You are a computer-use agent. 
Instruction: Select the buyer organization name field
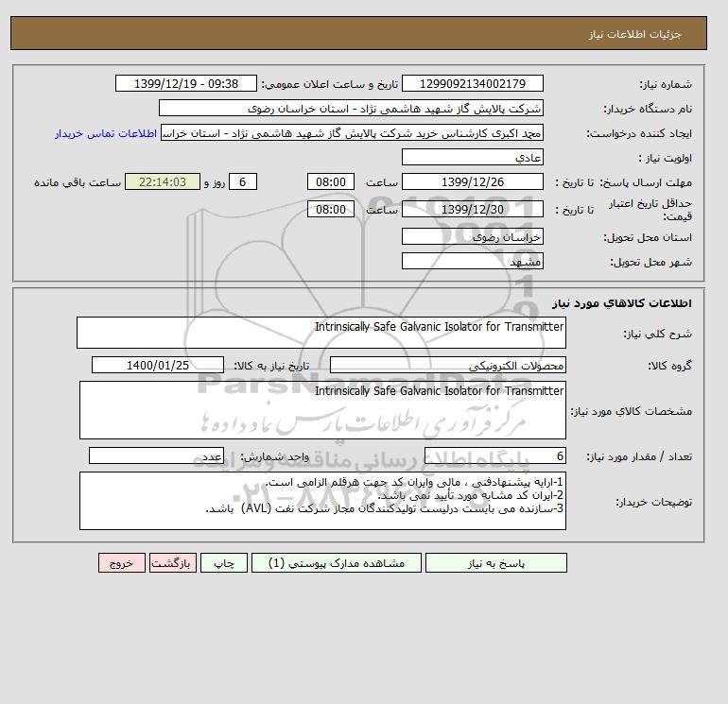tap(351, 108)
